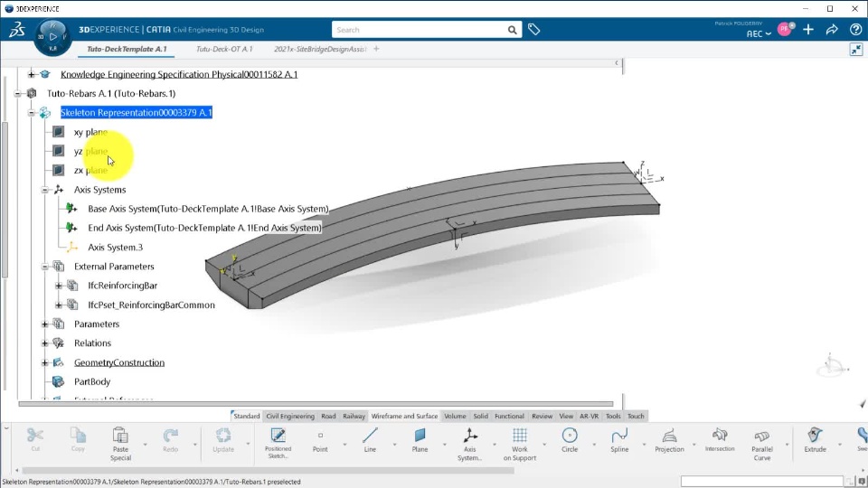
Task: Click the Update icon
Action: coord(223,436)
